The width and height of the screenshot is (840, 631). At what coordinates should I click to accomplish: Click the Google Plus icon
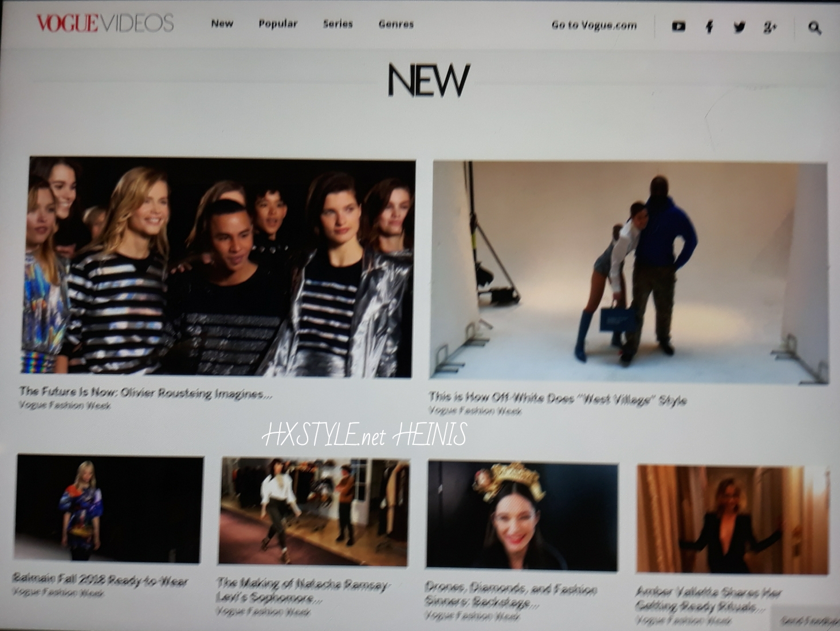click(x=770, y=27)
